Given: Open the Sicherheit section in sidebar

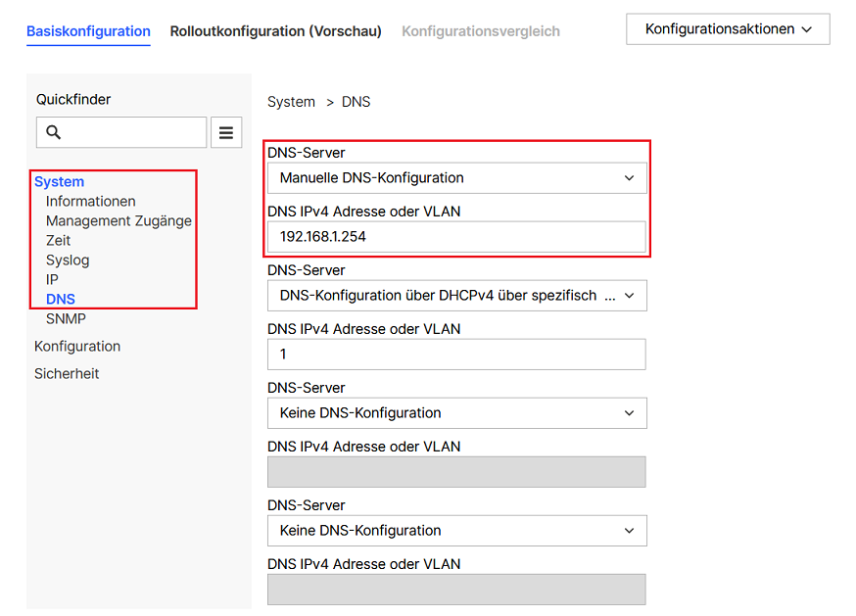Looking at the screenshot, I should 67,373.
